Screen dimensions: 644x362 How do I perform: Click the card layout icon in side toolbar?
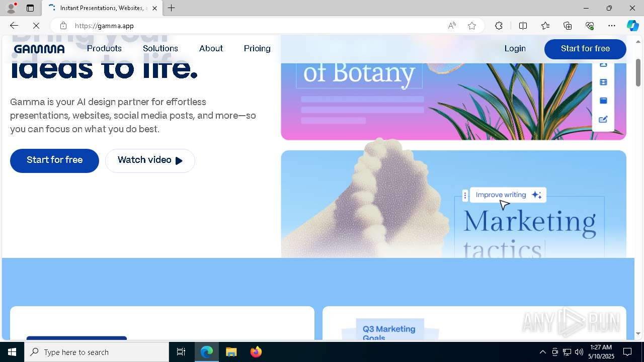(603, 101)
